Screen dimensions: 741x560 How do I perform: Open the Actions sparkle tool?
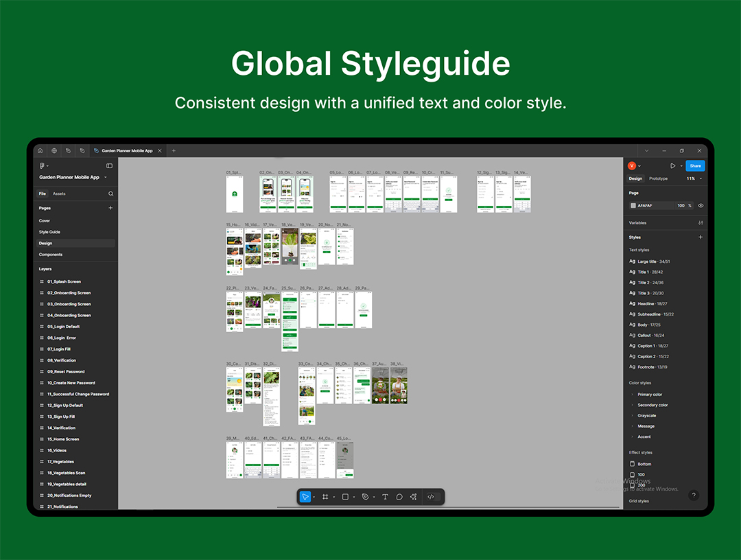coord(414,497)
